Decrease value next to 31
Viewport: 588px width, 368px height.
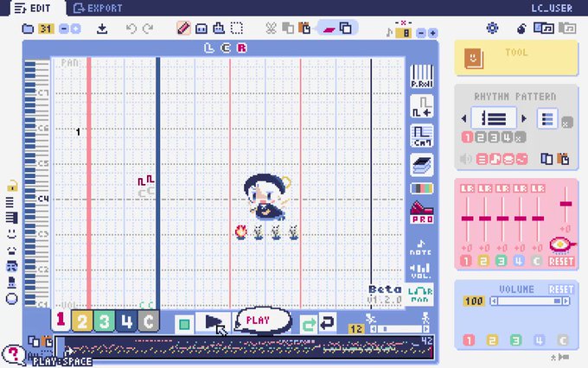(x=64, y=29)
